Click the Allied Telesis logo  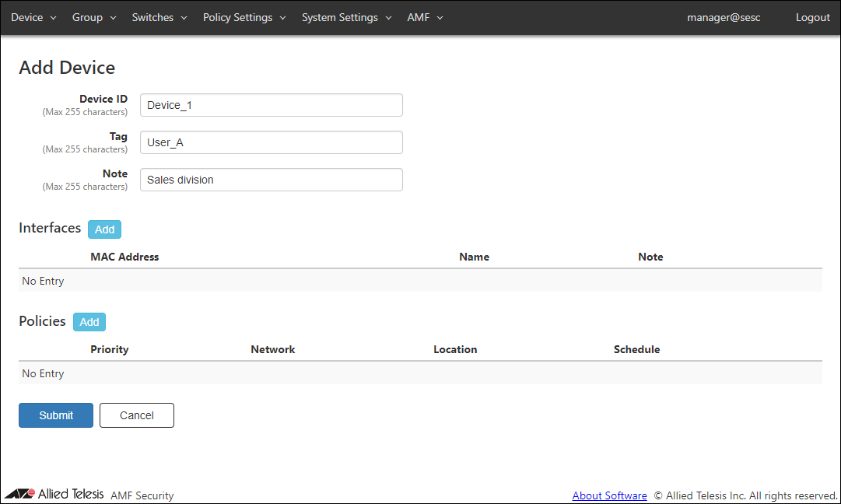[54, 495]
